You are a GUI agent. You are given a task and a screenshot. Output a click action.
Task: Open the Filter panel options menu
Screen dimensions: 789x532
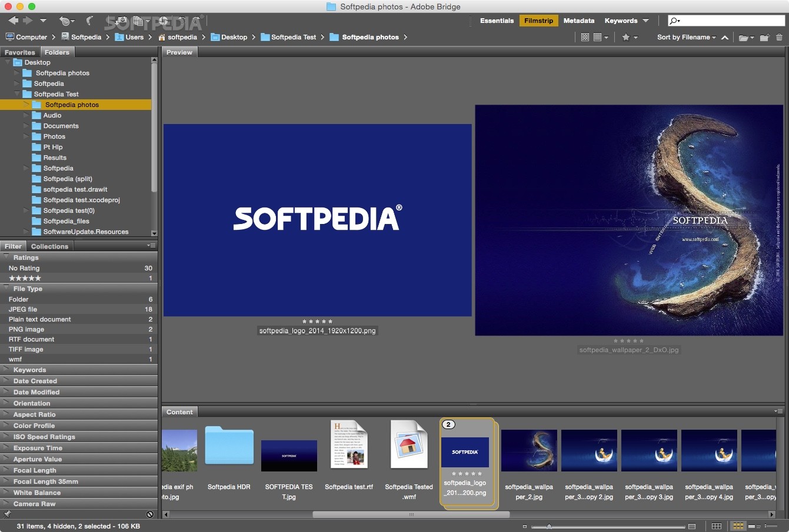pyautogui.click(x=152, y=246)
